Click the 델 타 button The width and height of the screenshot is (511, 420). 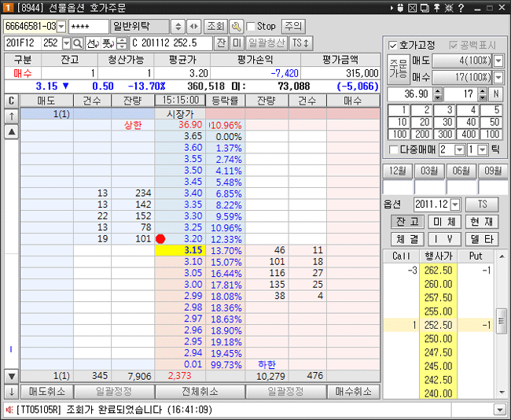pyautogui.click(x=482, y=239)
